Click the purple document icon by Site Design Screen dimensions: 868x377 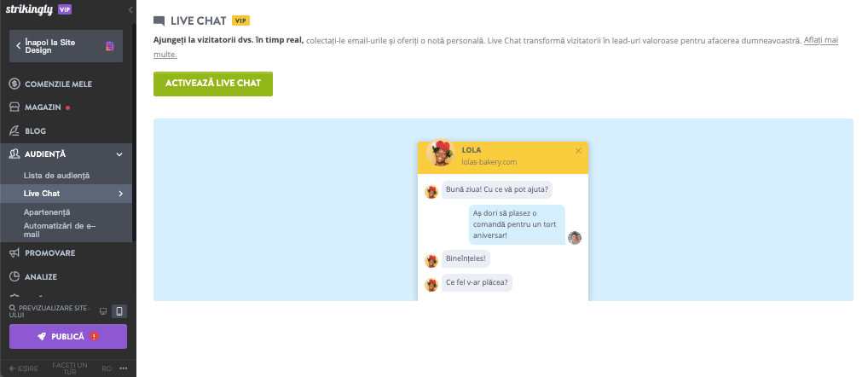tap(110, 46)
